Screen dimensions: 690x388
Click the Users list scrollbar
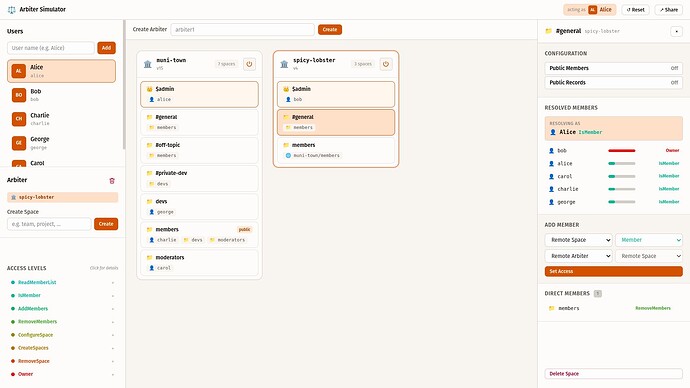(x=124, y=84)
